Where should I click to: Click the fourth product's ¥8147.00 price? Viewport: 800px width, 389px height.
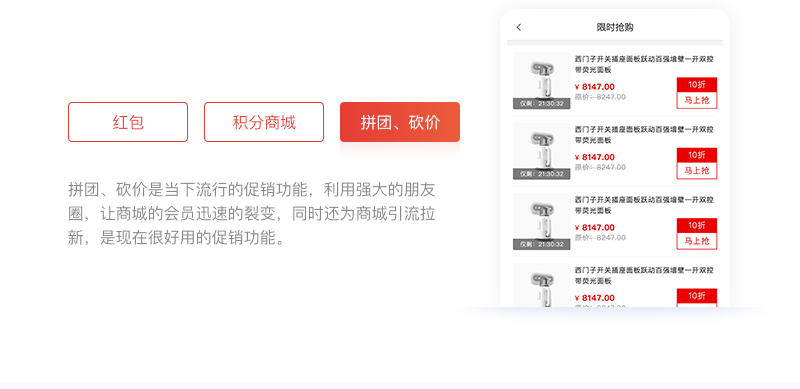coord(594,298)
